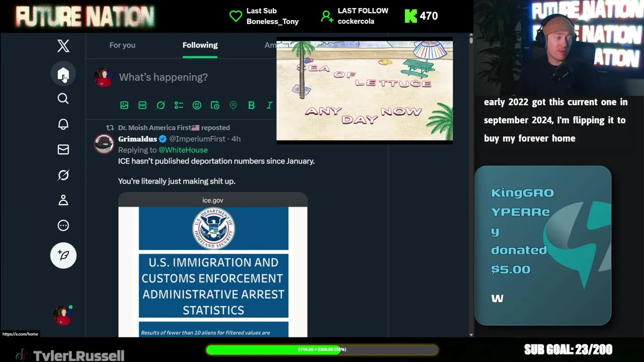This screenshot has height=362, width=644.
Task: Open the Messages envelope icon
Action: [x=63, y=149]
